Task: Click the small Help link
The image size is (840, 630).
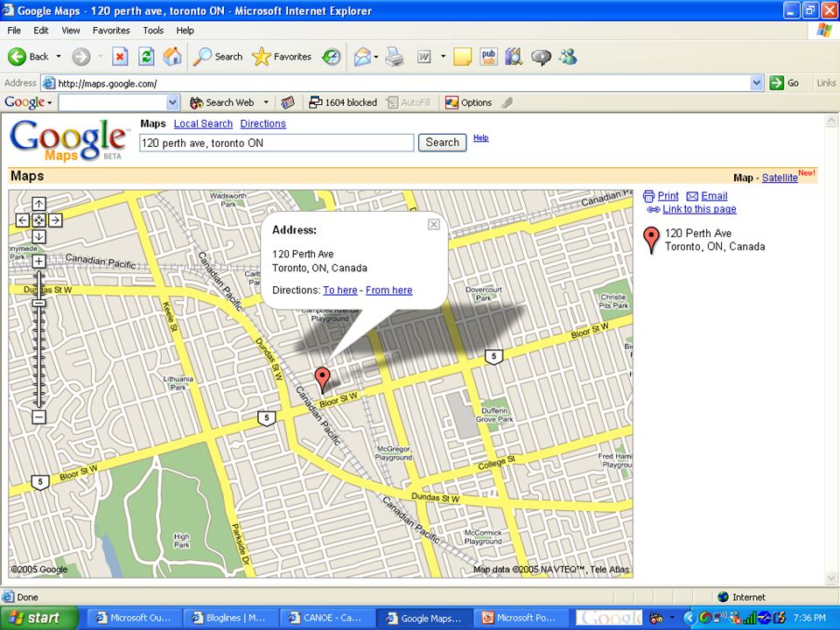Action: (x=480, y=137)
